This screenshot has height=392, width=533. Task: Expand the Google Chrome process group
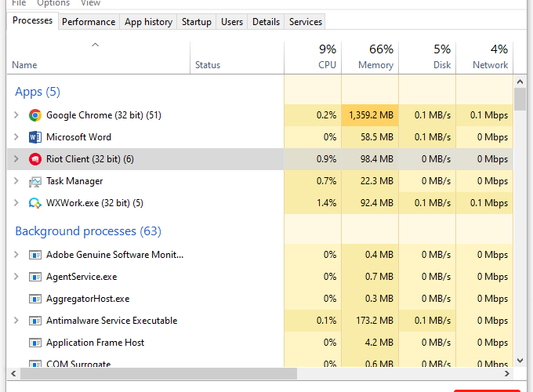[x=16, y=115]
